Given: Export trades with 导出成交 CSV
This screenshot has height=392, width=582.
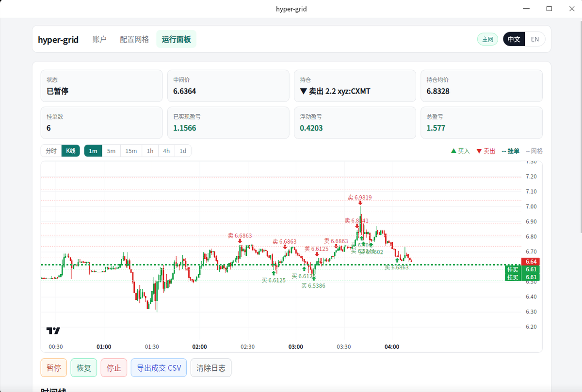Looking at the screenshot, I should click(x=159, y=368).
